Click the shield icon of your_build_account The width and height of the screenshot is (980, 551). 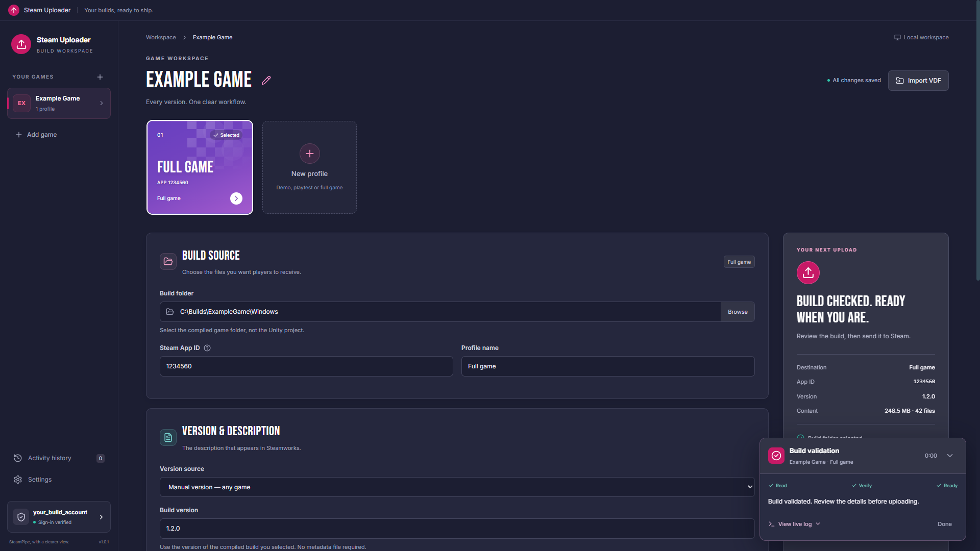click(21, 517)
